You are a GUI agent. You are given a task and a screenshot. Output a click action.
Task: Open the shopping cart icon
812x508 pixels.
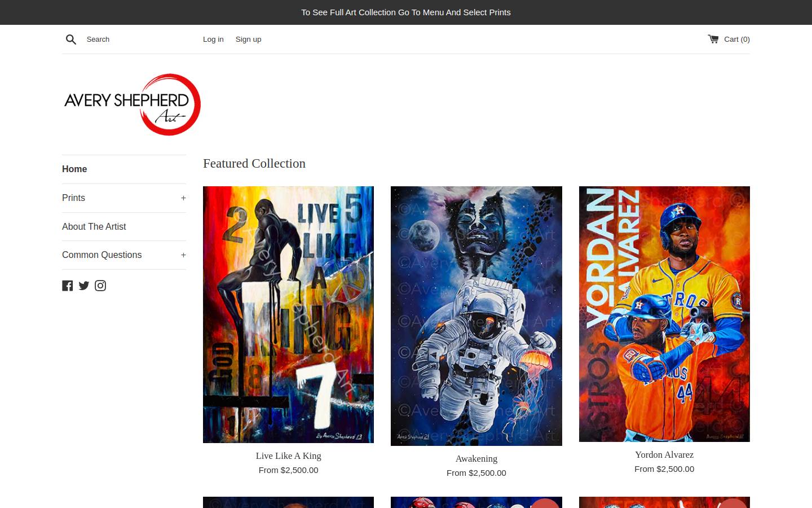[713, 39]
